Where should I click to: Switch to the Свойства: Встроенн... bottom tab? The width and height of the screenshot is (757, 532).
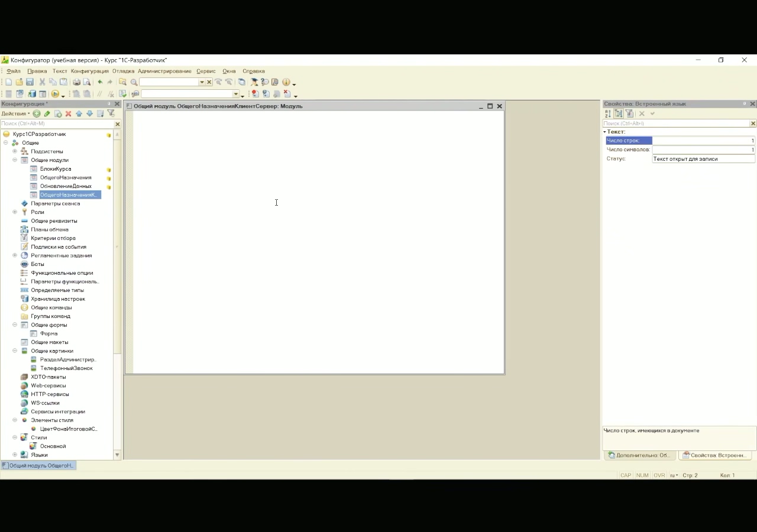point(715,455)
